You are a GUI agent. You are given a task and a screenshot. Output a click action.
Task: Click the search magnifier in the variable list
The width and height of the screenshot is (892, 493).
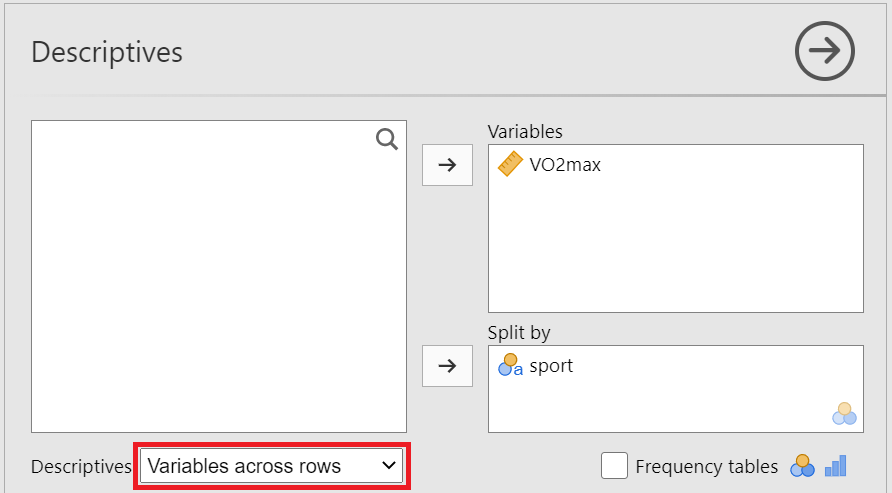387,139
